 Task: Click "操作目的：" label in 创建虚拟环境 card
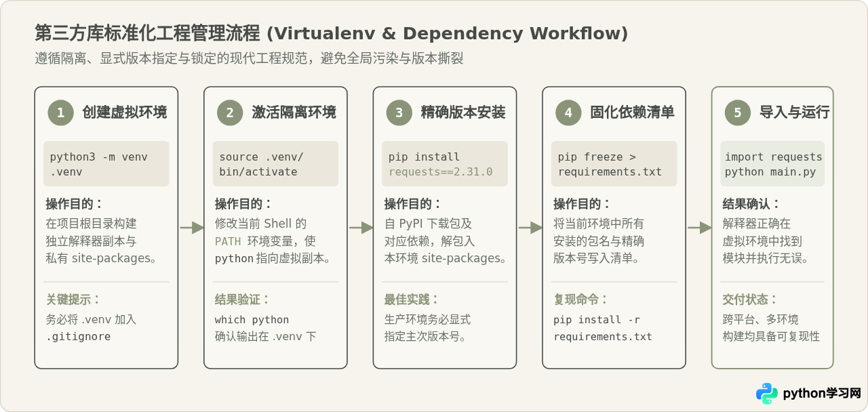pyautogui.click(x=75, y=204)
